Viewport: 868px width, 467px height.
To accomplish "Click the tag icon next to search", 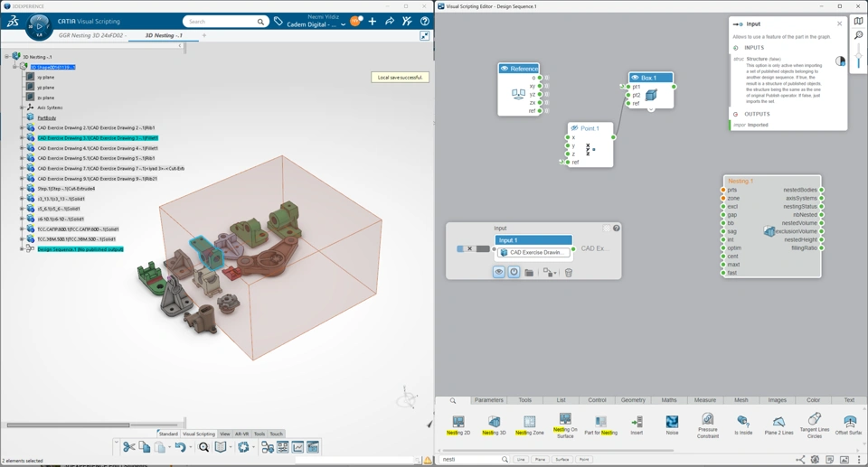I will pyautogui.click(x=278, y=21).
